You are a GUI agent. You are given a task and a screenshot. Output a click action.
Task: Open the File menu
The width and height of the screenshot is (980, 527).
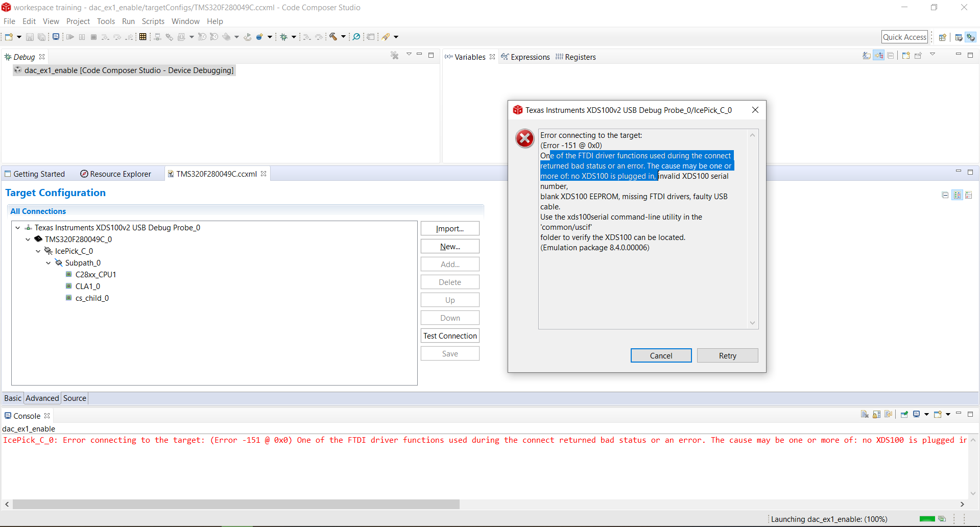point(9,21)
